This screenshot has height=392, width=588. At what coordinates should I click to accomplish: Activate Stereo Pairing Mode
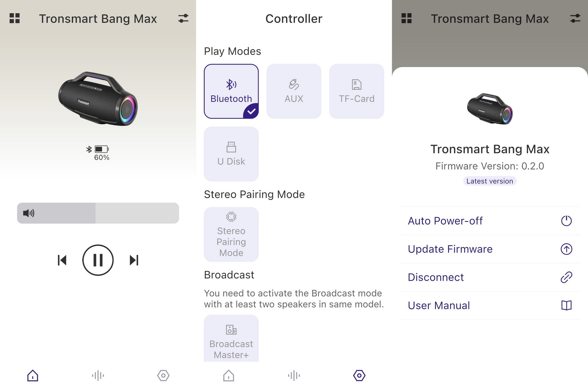pos(231,234)
